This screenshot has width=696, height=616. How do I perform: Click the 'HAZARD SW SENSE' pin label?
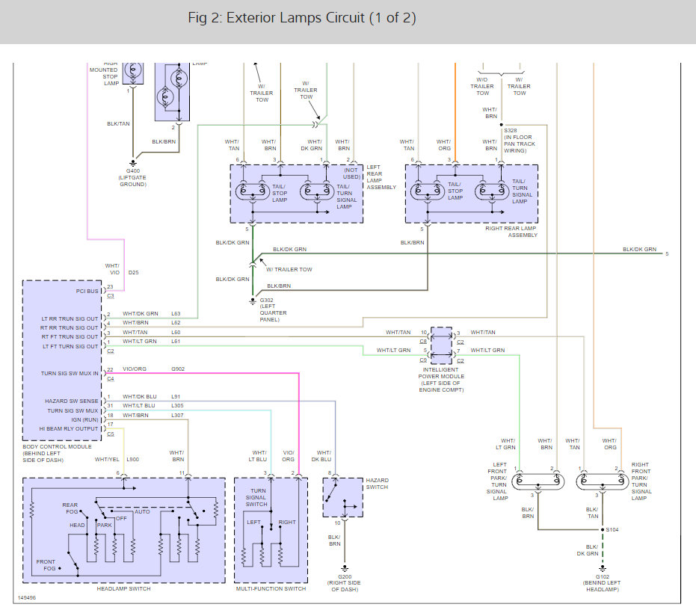pyautogui.click(x=72, y=401)
